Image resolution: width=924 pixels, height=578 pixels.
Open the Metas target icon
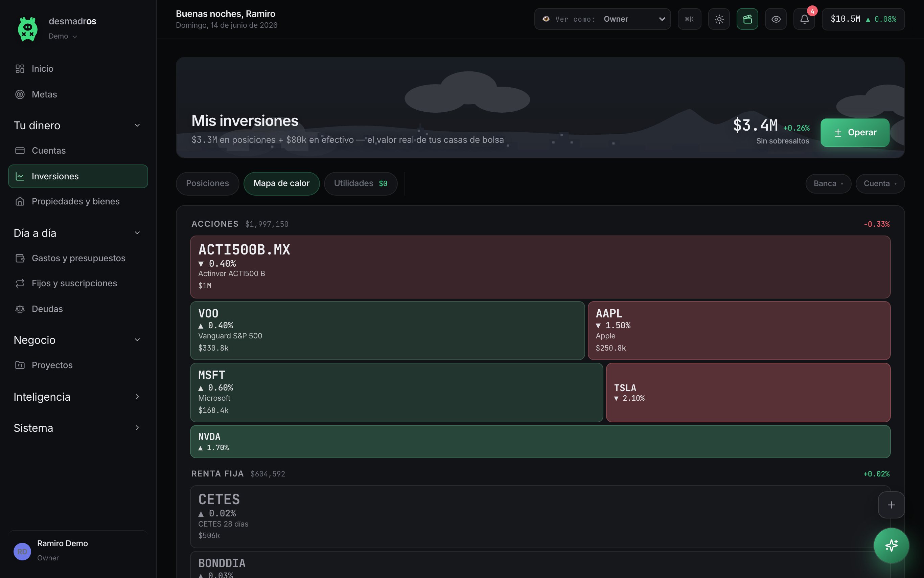[20, 94]
